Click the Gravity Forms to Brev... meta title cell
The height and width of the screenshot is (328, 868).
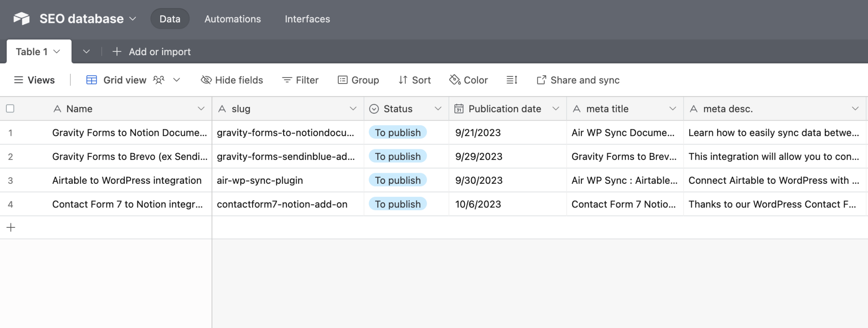[625, 156]
